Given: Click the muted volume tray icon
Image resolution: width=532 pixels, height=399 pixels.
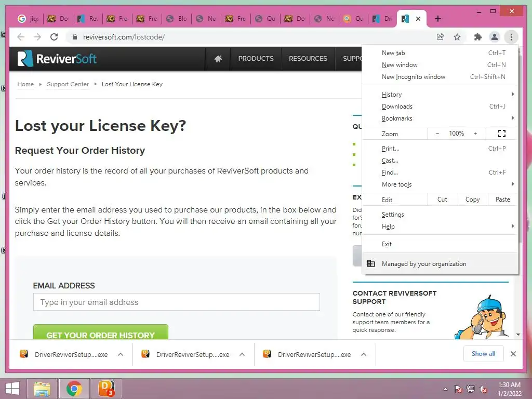Looking at the screenshot, I should click(x=483, y=389).
